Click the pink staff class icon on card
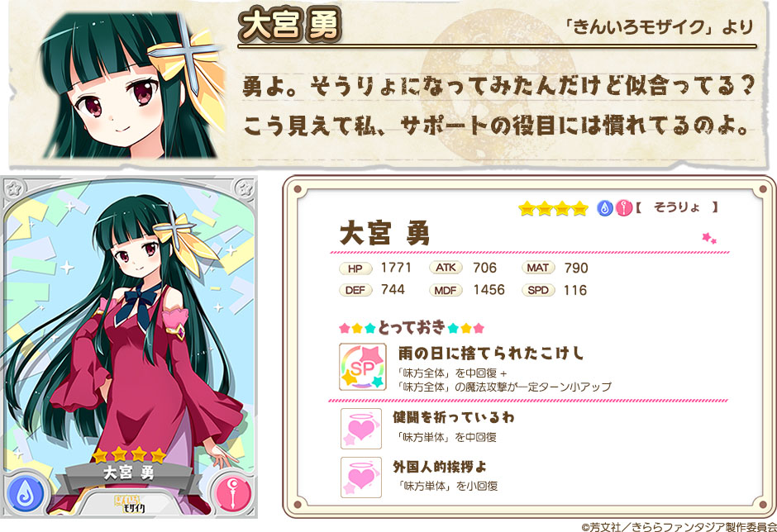This screenshot has width=777, height=532. point(233,493)
